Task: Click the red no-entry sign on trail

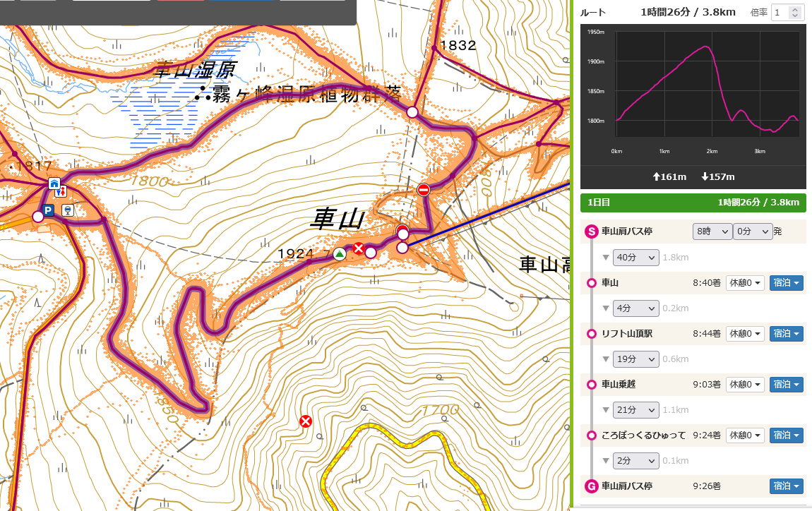Action: click(x=424, y=189)
